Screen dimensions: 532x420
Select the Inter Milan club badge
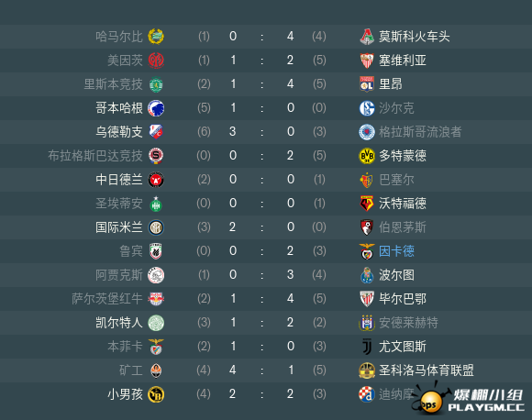[156, 227]
